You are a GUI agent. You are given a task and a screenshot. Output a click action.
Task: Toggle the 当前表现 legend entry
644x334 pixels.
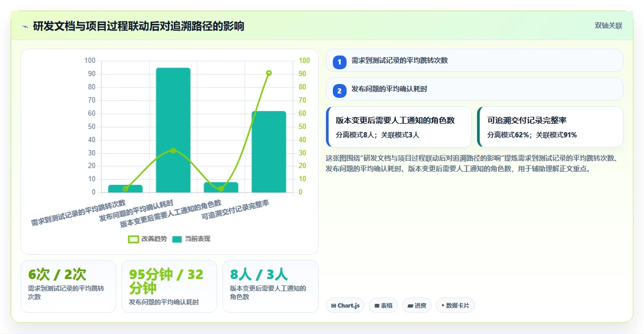pyautogui.click(x=191, y=239)
